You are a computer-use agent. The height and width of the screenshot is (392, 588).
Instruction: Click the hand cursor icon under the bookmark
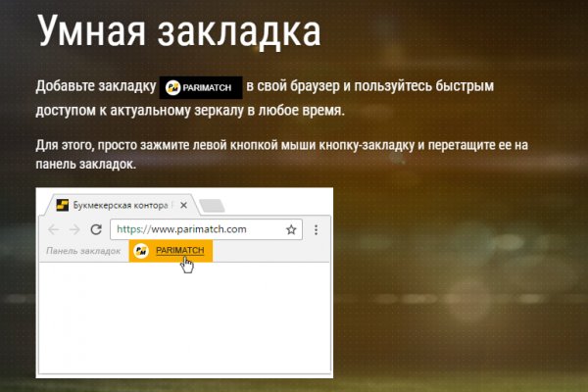point(187,266)
